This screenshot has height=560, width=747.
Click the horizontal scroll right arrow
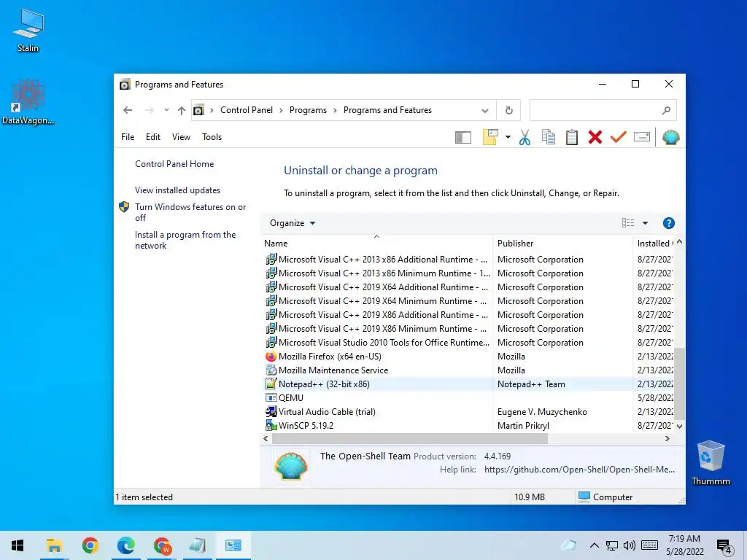[667, 438]
